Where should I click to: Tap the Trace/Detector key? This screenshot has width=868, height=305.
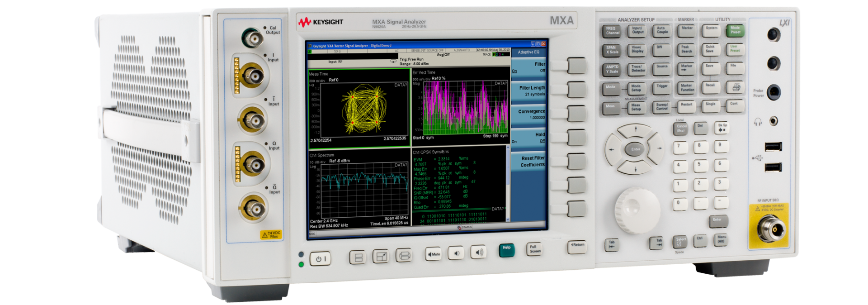pos(637,69)
